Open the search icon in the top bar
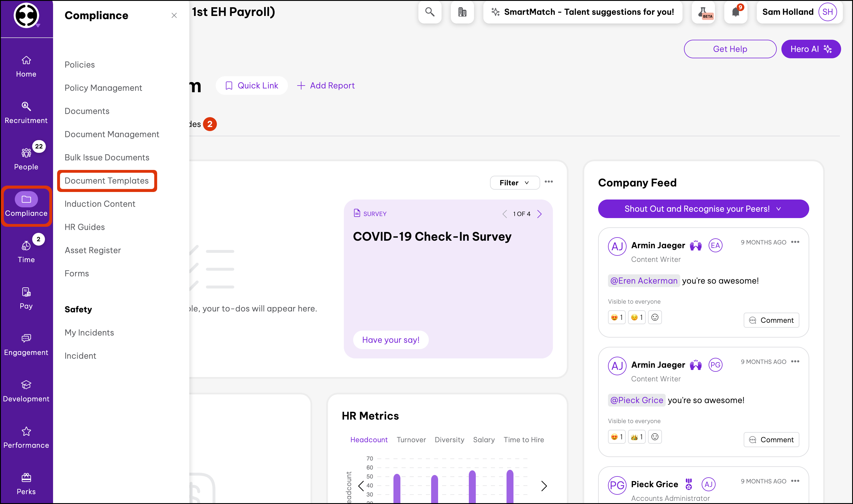Image resolution: width=853 pixels, height=504 pixels. [430, 12]
